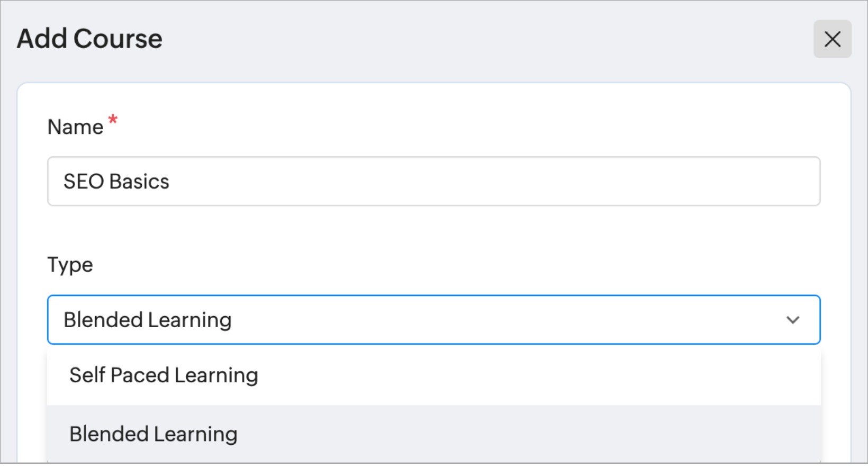Click the Name field label
The image size is (868, 467).
click(x=75, y=127)
